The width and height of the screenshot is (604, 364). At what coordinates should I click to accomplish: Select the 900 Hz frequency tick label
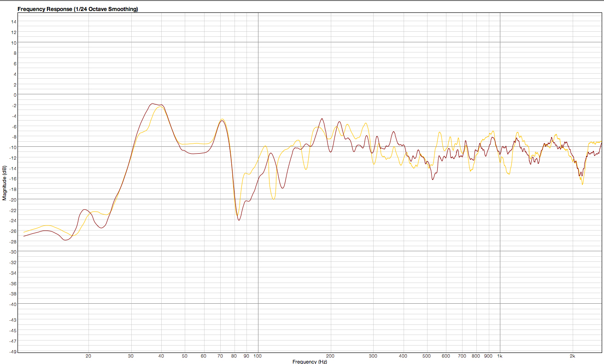tap(489, 356)
